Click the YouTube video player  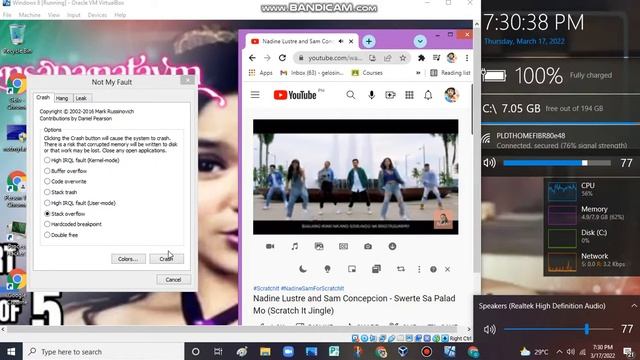coord(356,177)
